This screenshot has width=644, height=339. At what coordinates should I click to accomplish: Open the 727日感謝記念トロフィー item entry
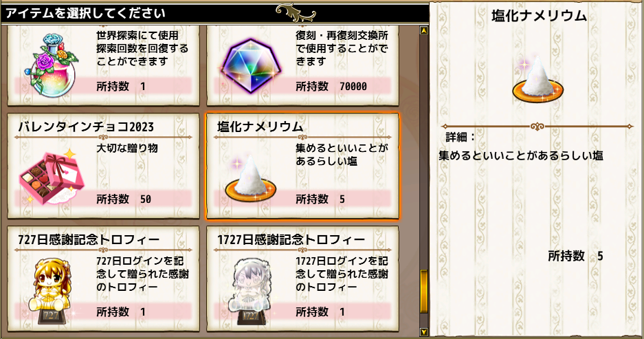(x=104, y=278)
